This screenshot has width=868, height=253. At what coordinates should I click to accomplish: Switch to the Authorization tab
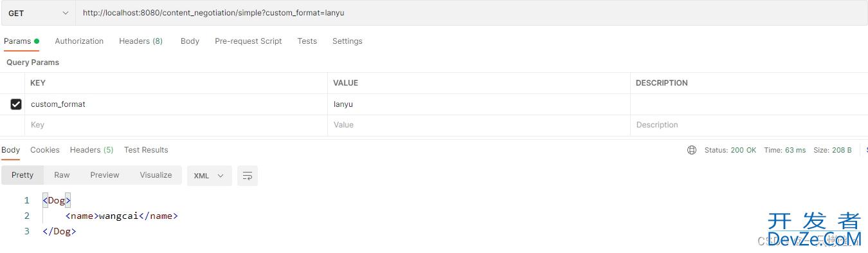click(x=79, y=41)
